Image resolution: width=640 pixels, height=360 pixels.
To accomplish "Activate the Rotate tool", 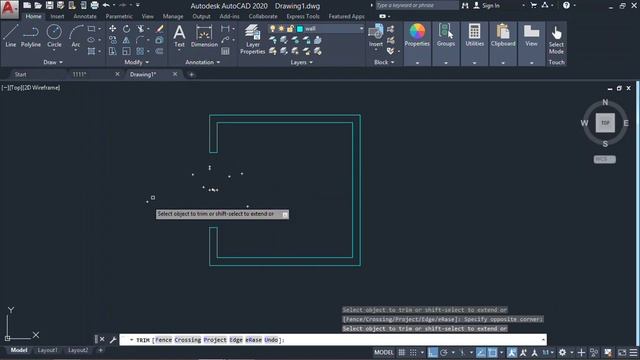I will point(127,29).
